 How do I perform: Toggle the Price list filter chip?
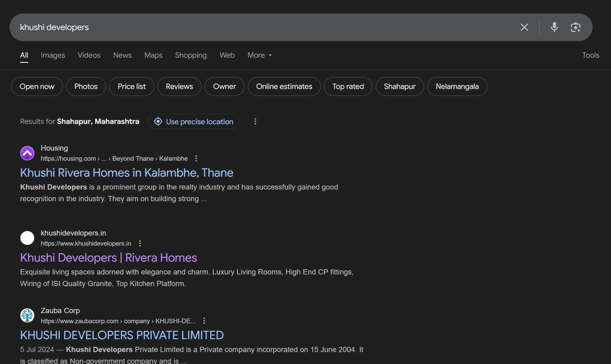click(x=132, y=86)
